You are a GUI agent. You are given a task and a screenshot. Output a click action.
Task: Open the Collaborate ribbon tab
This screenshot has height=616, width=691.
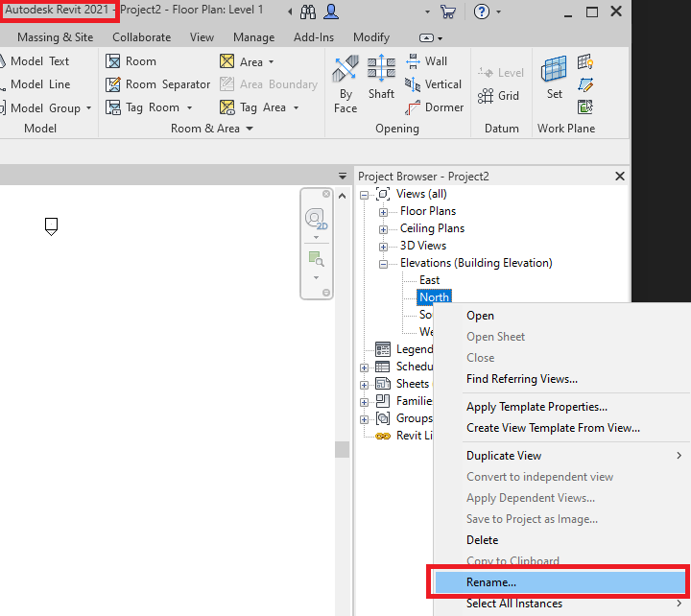(141, 37)
